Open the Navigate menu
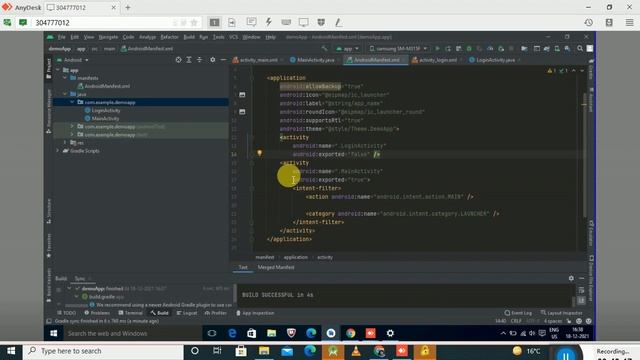Screen dimensions: 640x360 click(x=108, y=37)
